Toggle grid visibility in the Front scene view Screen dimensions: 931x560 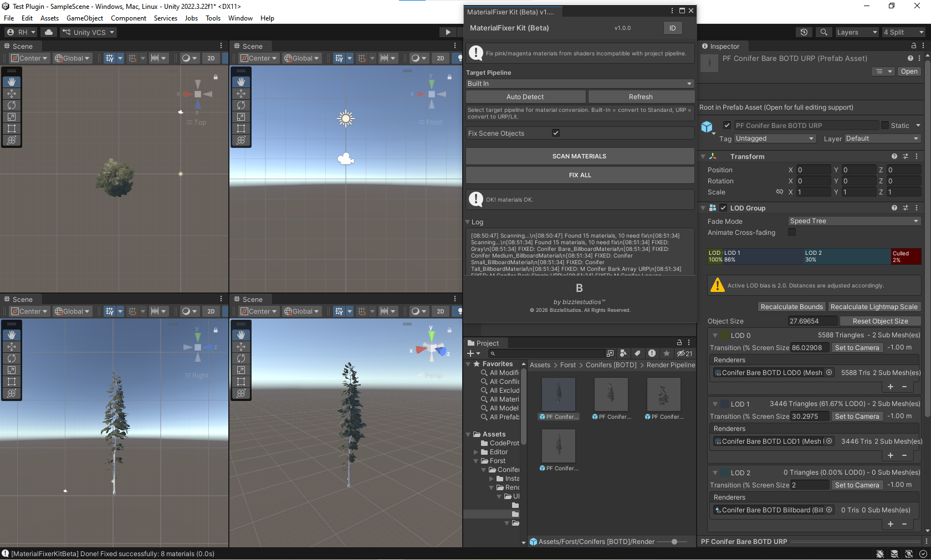pyautogui.click(x=339, y=58)
